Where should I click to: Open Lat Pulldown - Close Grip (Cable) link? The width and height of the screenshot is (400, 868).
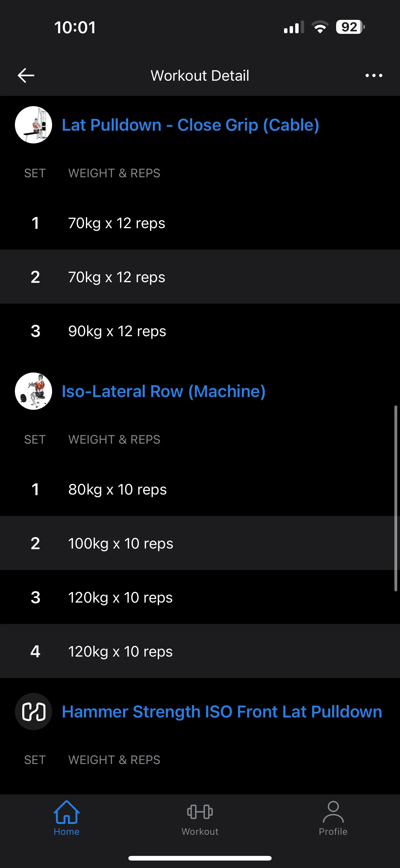tap(190, 125)
